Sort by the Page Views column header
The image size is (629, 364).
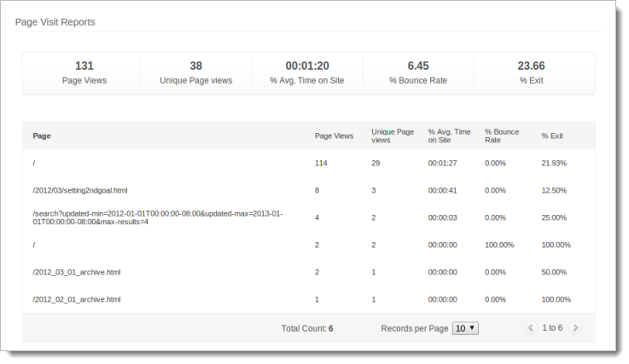tap(334, 136)
